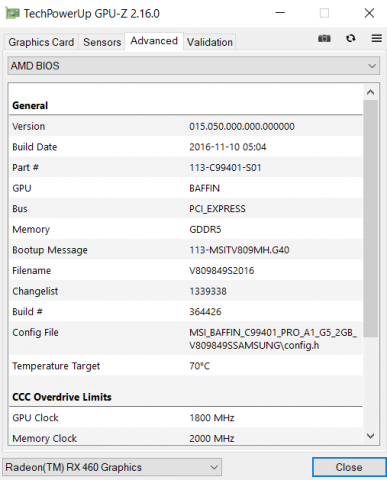The height and width of the screenshot is (480, 387).
Task: Take a screenshot with the camera icon
Action: click(324, 38)
